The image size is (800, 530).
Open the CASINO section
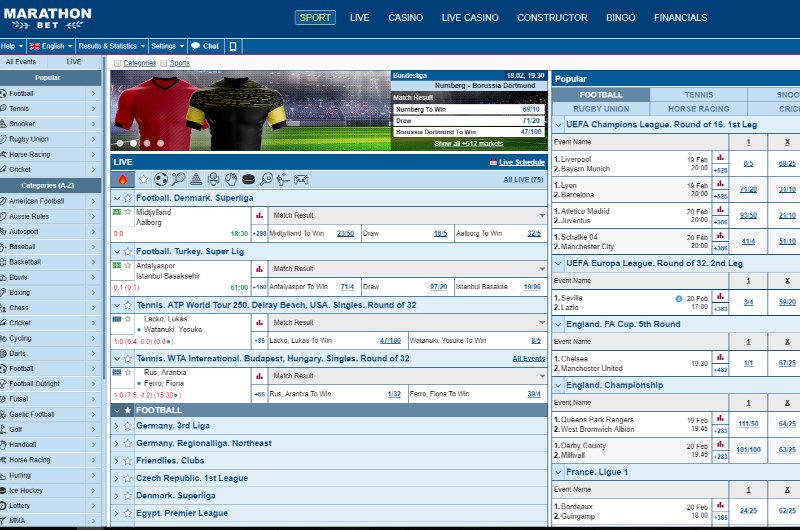point(405,17)
